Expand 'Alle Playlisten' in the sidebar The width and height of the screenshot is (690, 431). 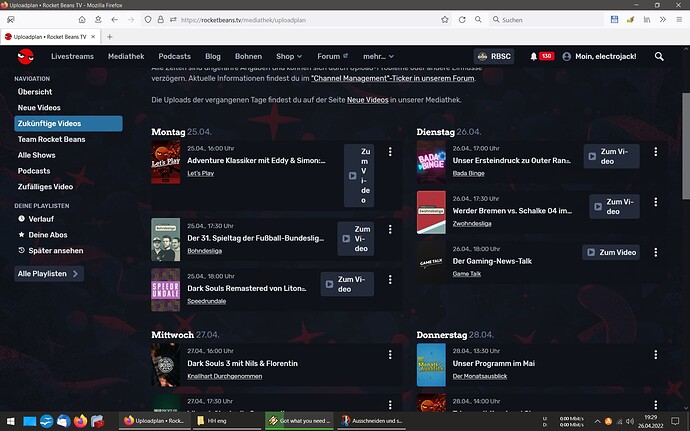click(x=49, y=273)
